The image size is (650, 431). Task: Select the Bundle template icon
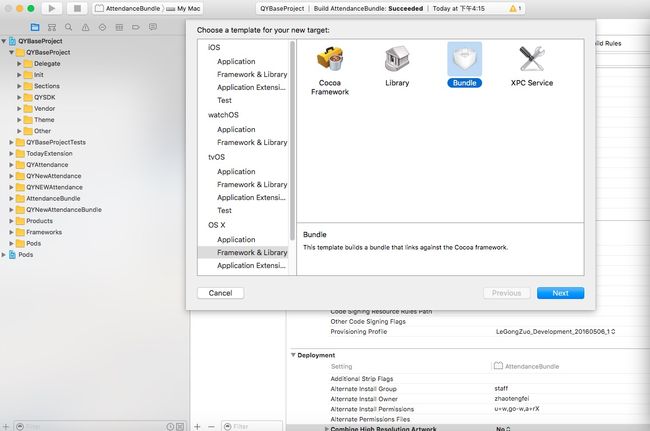tap(464, 59)
